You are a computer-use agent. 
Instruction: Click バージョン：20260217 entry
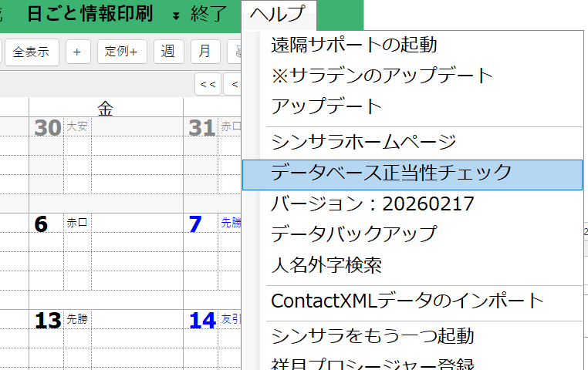[x=373, y=203]
